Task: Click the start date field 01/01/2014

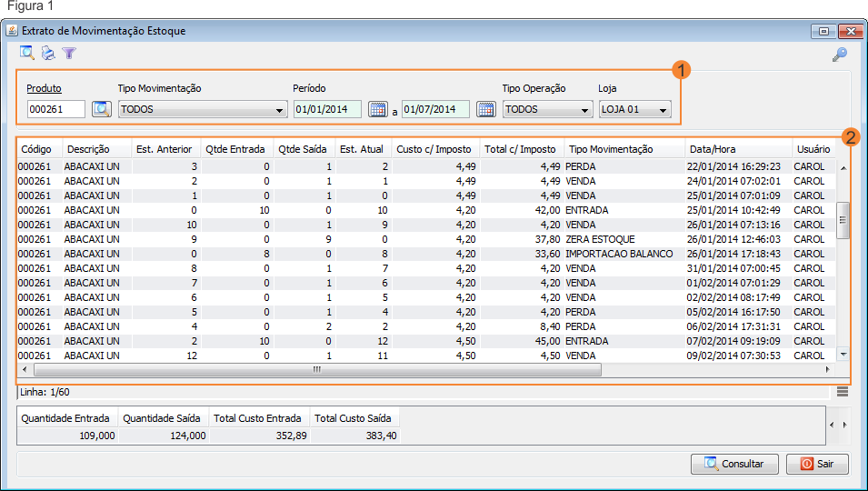Action: point(327,109)
